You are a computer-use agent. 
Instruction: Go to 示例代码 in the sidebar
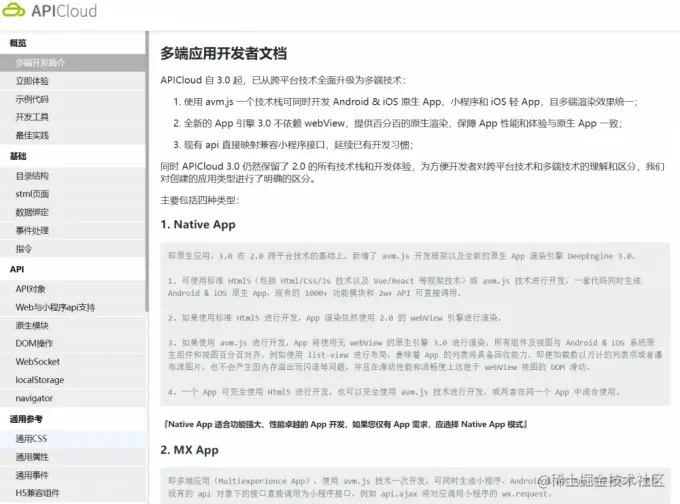[x=72, y=99]
